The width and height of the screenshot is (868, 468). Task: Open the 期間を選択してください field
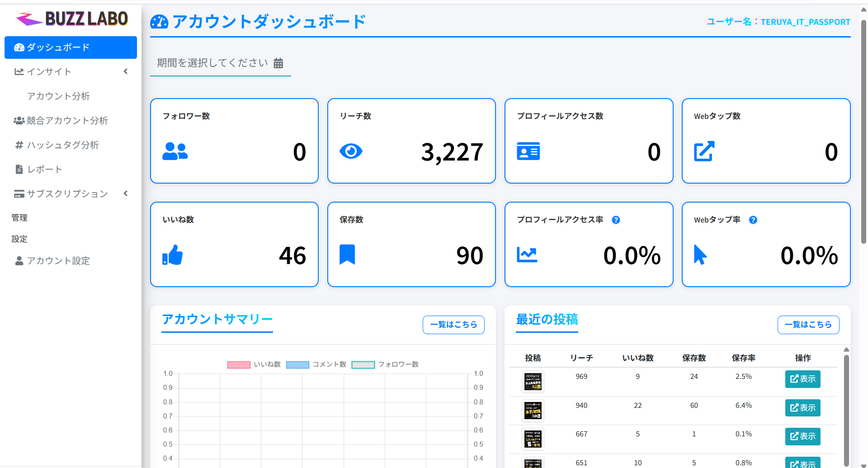pyautogui.click(x=210, y=63)
